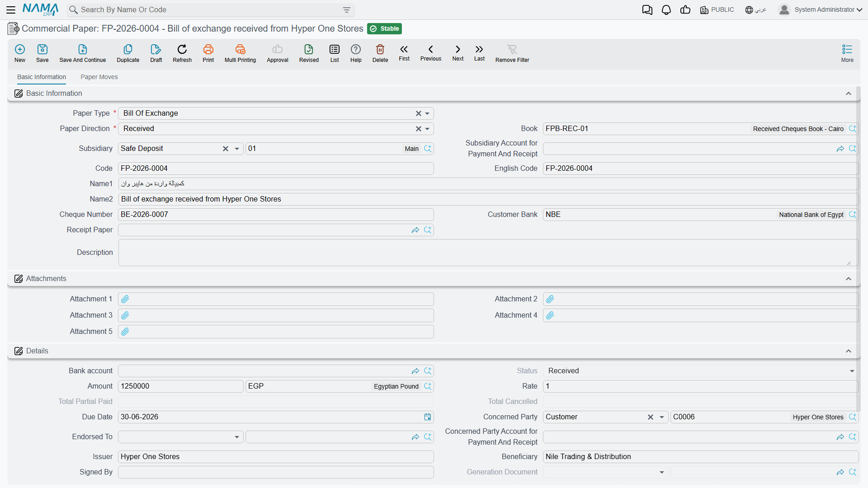Screen dimensions: 868x488
Task: Open Due Date calendar picker
Action: point(428,417)
